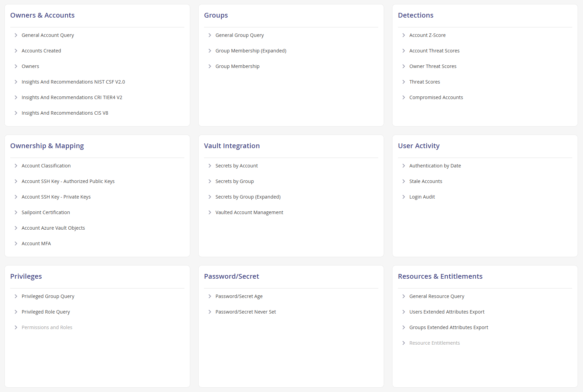Expand the Compromised Accounts arrow
Screen dimensions: 583x392
[404, 97]
